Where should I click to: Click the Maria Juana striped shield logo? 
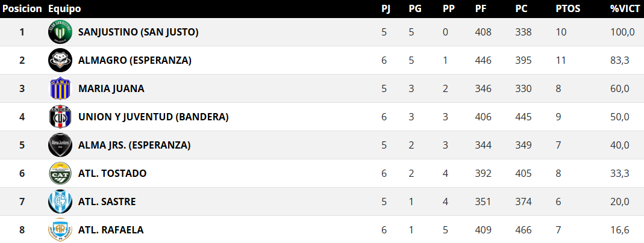click(x=60, y=88)
